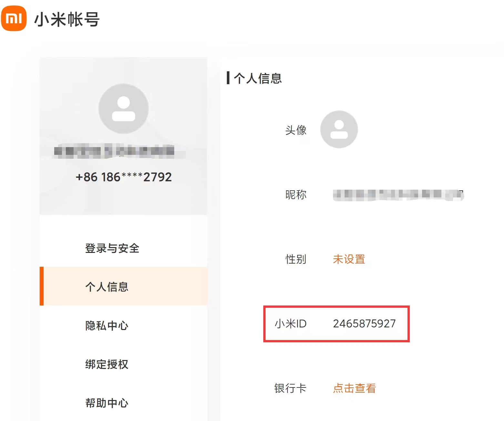Click the masked phone number +86 186****2792
Screen dimensions: 504x421
tap(124, 177)
